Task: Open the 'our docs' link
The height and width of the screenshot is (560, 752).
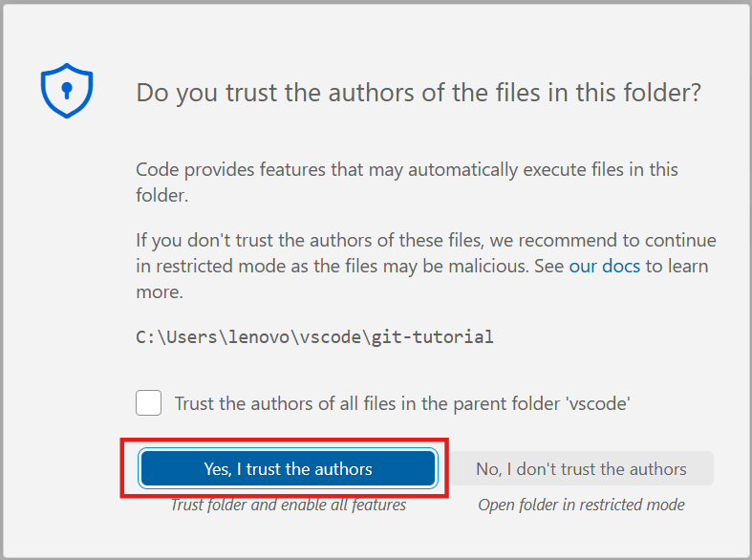Action: click(x=605, y=266)
